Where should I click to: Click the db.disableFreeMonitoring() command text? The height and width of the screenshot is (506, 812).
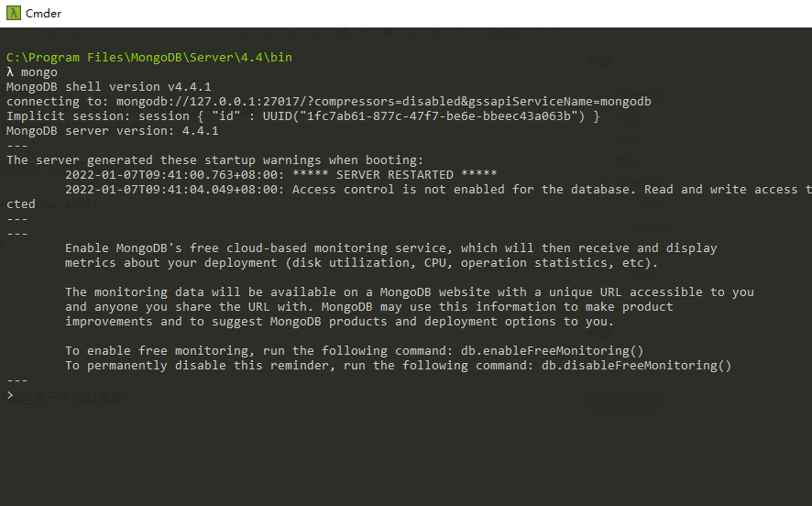click(x=636, y=365)
